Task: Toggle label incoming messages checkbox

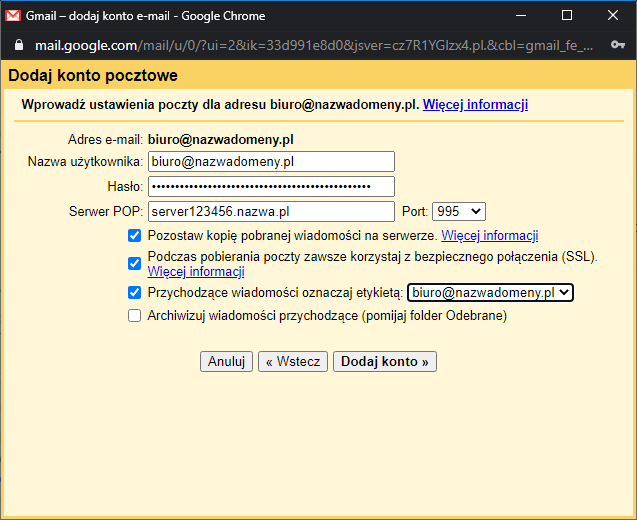Action: [x=134, y=292]
